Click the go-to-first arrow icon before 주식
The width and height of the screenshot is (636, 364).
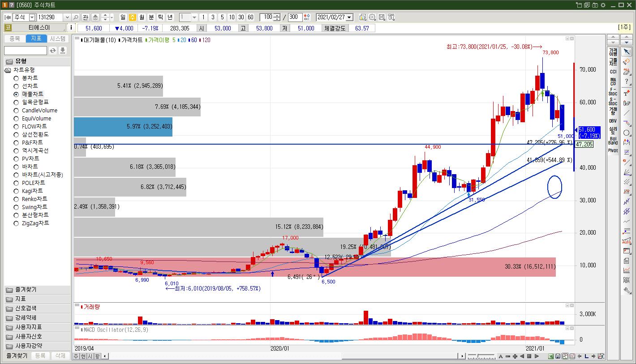tap(8, 17)
